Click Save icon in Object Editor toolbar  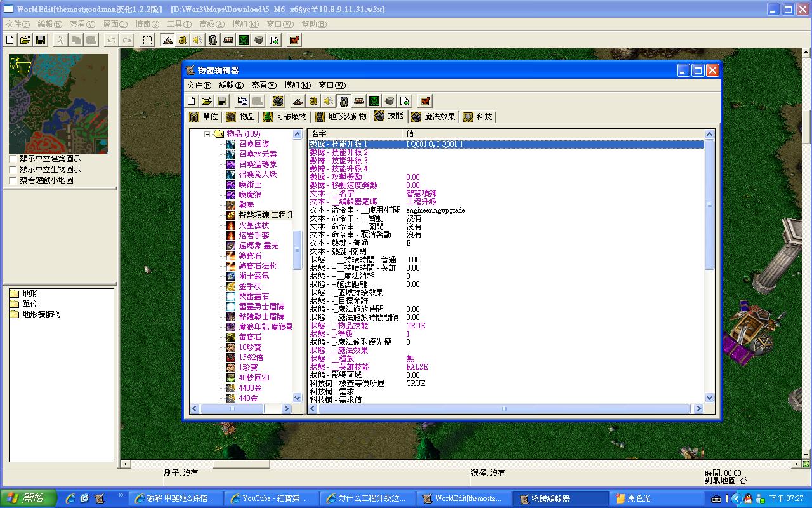[222, 101]
